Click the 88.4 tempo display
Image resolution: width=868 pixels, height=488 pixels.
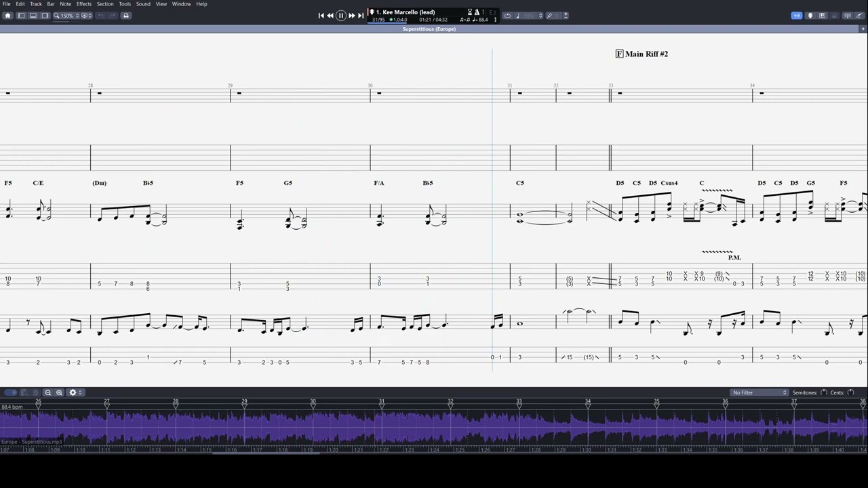pos(481,20)
